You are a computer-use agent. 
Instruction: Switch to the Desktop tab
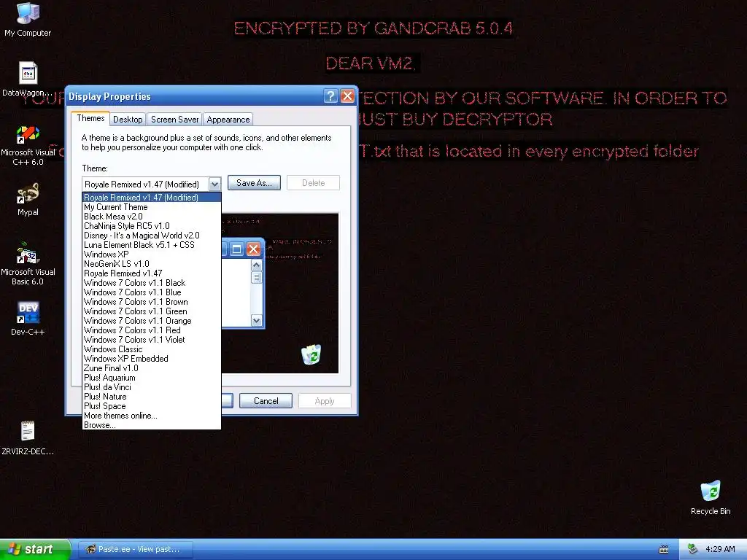point(128,120)
